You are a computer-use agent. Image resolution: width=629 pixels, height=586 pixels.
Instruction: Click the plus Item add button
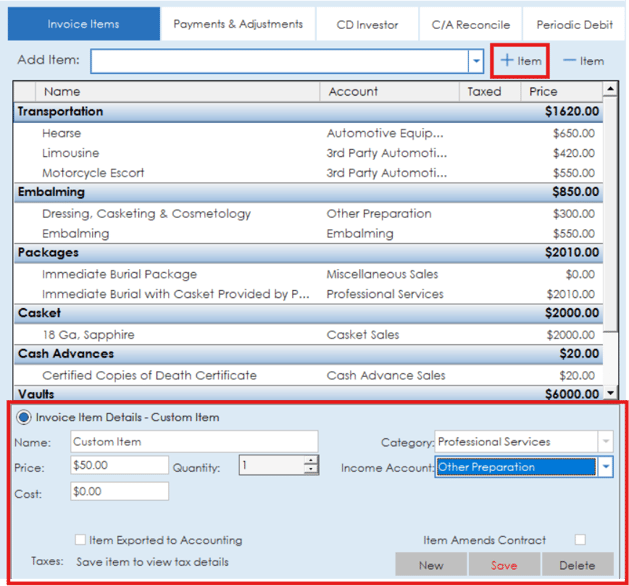[x=520, y=61]
